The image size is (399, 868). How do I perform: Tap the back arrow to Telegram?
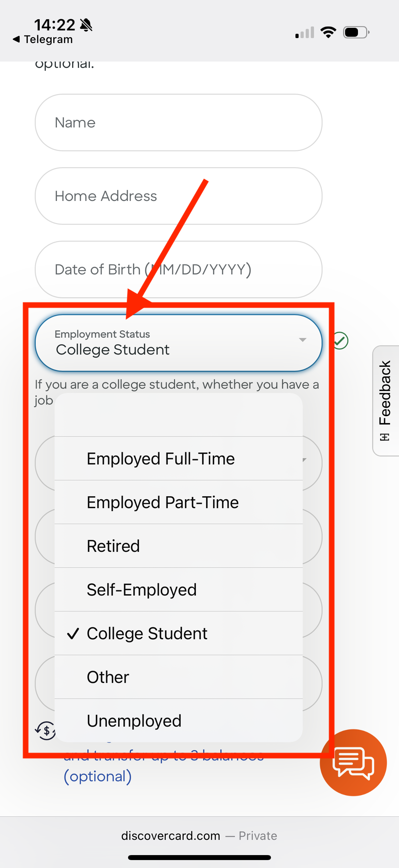coord(16,39)
